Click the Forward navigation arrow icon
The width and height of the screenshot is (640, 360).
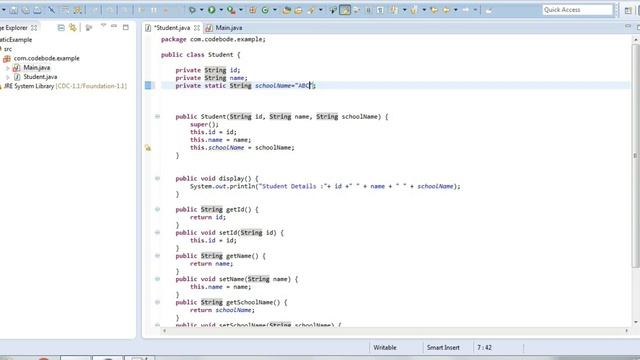(x=465, y=10)
